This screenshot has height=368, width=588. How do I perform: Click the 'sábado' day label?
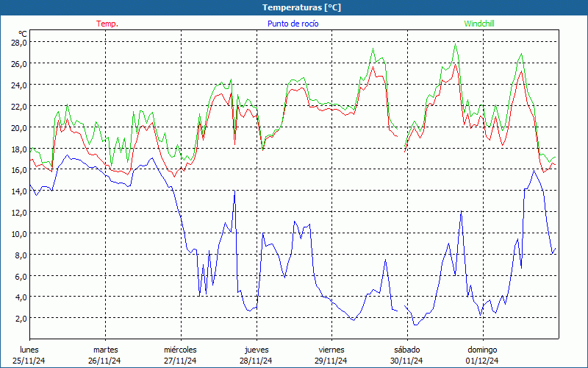[x=407, y=350]
